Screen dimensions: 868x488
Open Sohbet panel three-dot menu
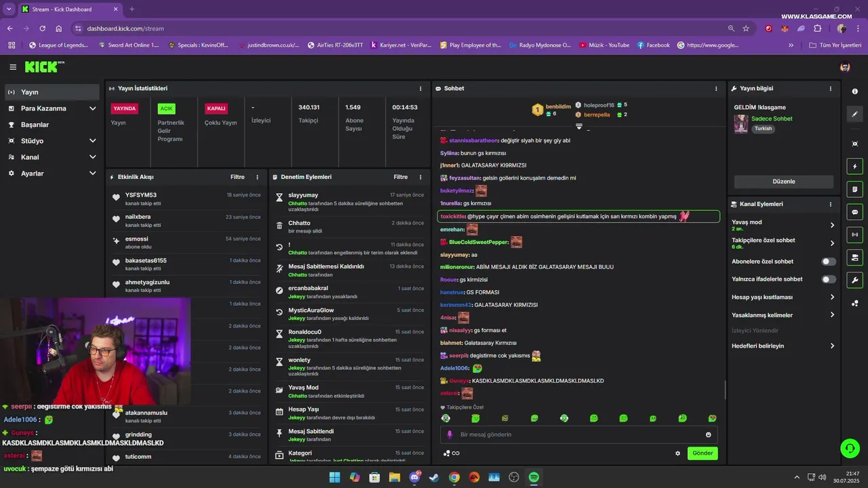[x=716, y=89]
